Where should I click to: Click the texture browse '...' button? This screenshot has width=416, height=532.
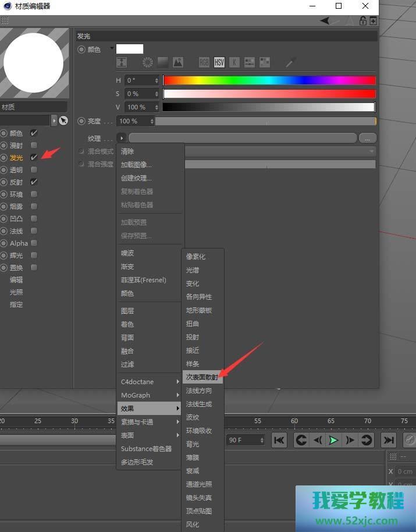(x=368, y=138)
